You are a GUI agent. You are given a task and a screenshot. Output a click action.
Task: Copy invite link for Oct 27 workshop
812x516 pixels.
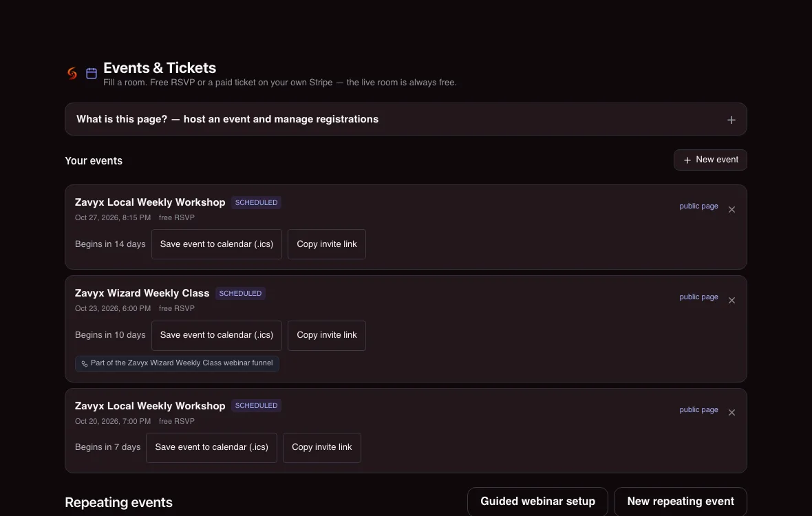pyautogui.click(x=327, y=244)
